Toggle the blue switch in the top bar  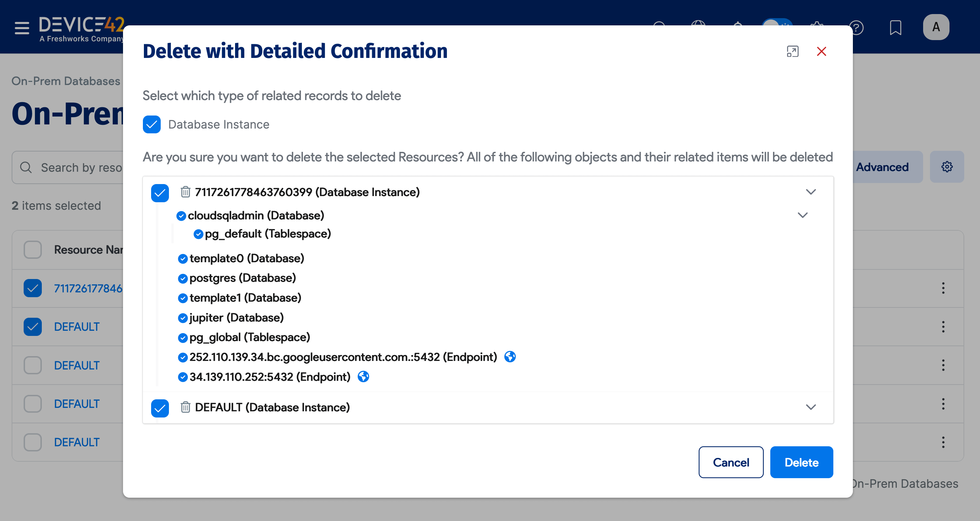778,27
